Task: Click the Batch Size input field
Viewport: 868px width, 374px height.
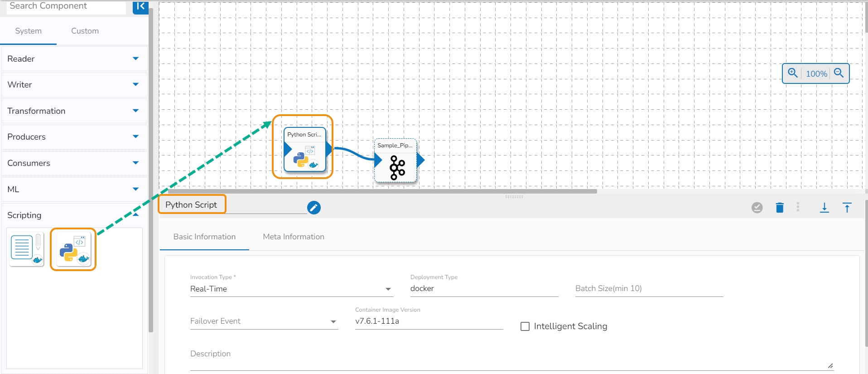Action: (x=649, y=288)
